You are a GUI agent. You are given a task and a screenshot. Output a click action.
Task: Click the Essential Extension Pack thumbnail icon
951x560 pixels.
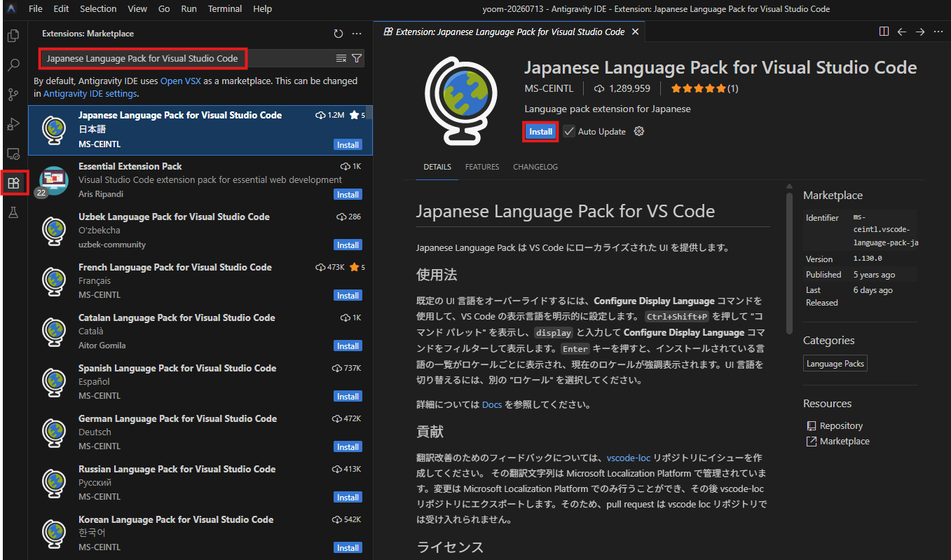[x=53, y=181]
